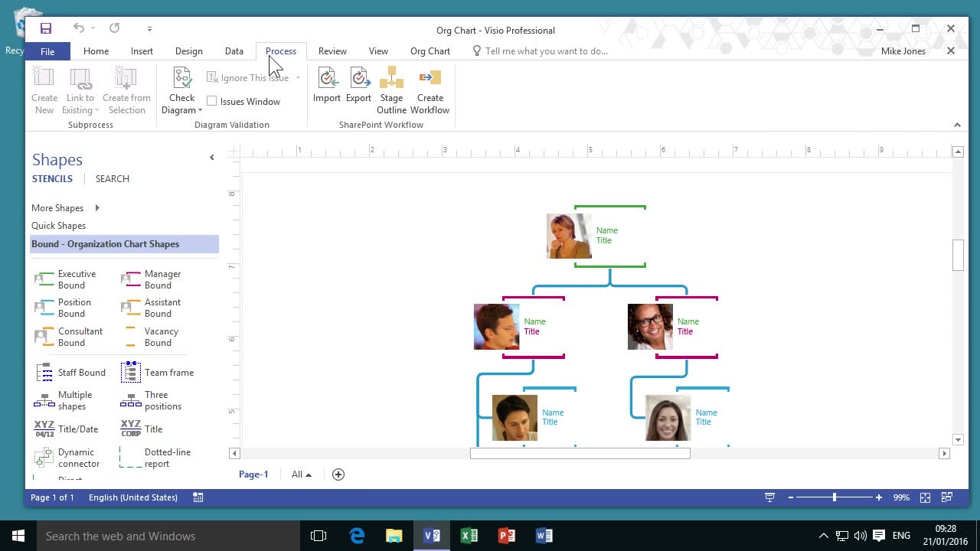Open Excel from the taskbar
This screenshot has height=551, width=980.
click(x=469, y=536)
